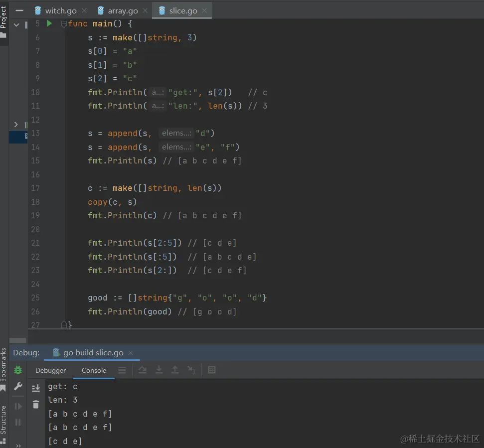Click the good variable on line 25
This screenshot has width=484, height=448.
pyautogui.click(x=98, y=298)
